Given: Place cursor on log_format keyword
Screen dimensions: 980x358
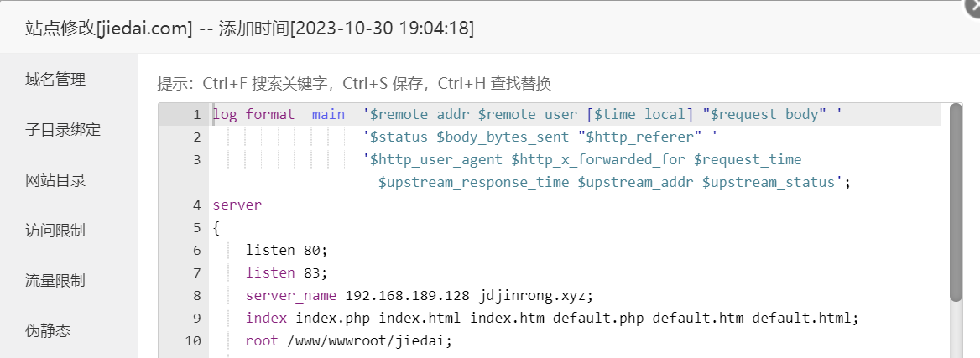Looking at the screenshot, I should pos(253,114).
